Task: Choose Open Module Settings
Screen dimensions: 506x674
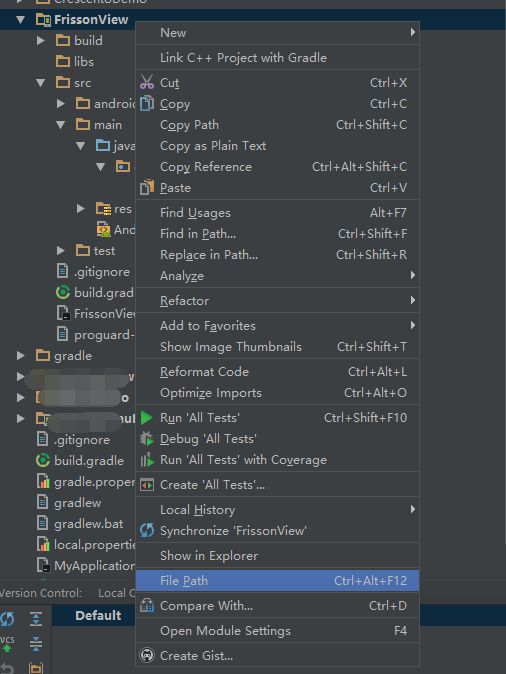Action: [277, 631]
